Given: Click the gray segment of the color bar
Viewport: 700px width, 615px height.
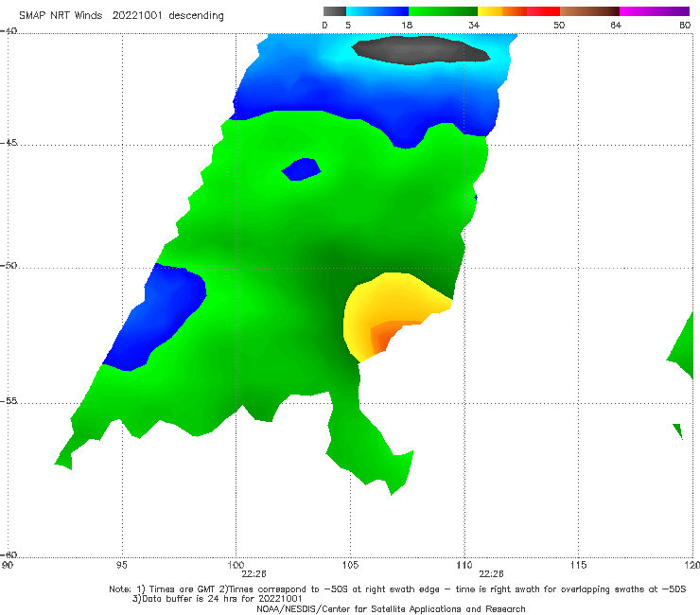Looking at the screenshot, I should pos(335,11).
